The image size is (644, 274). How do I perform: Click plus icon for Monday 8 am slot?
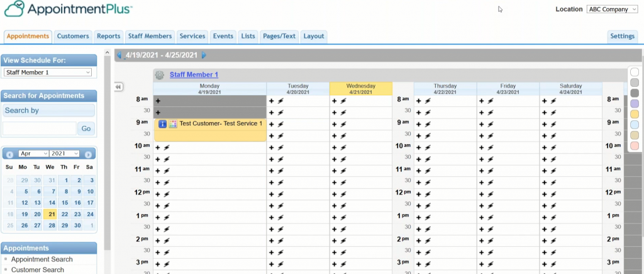point(158,101)
